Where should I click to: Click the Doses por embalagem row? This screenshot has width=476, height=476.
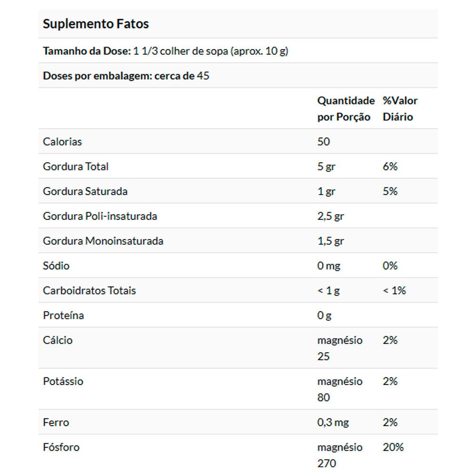(x=126, y=76)
